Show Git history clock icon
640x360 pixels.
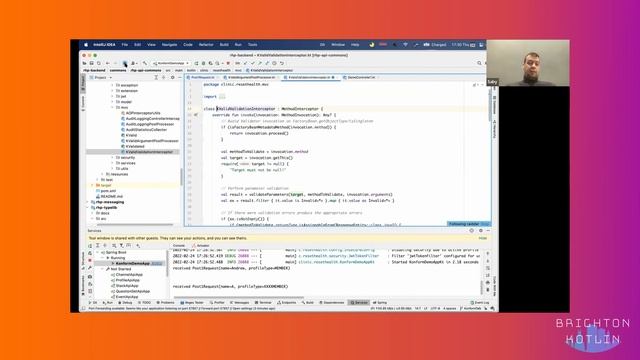[x=274, y=63]
